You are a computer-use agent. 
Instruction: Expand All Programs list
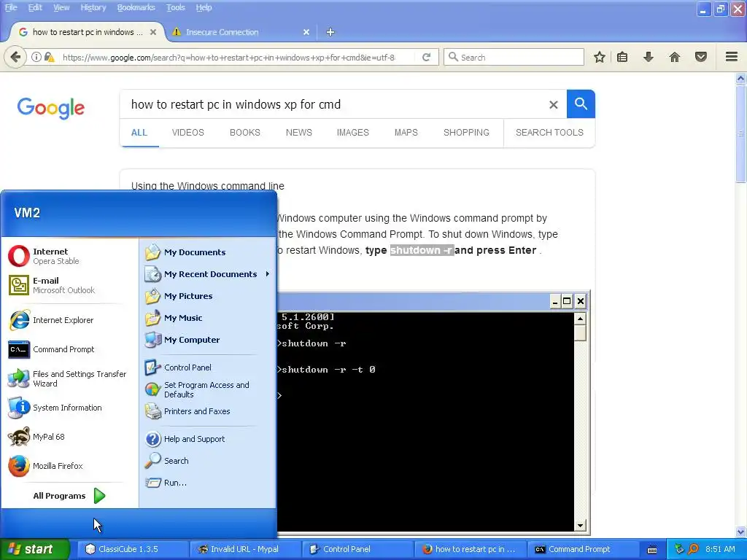pyautogui.click(x=69, y=496)
